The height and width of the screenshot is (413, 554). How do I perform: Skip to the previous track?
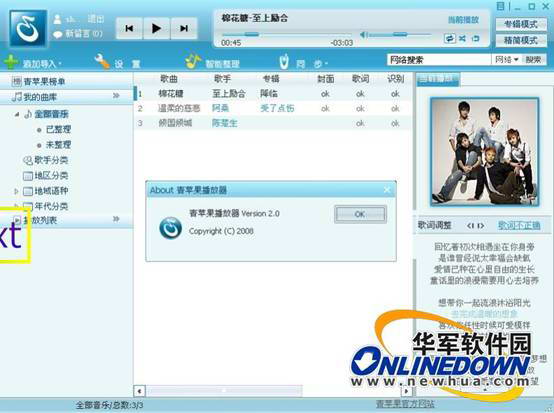pyautogui.click(x=129, y=28)
